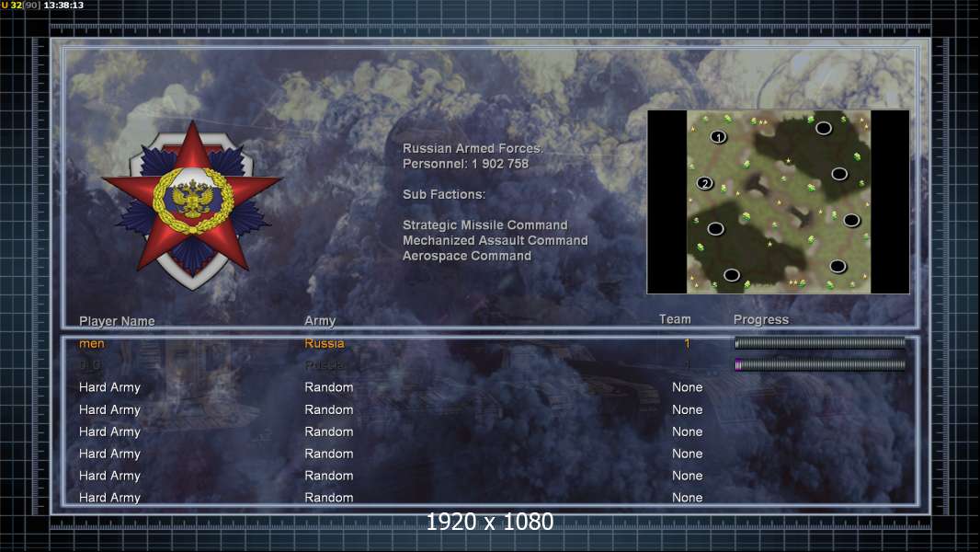980x552 pixels.
Task: Click the "Sub Factions:" label
Action: tap(444, 194)
